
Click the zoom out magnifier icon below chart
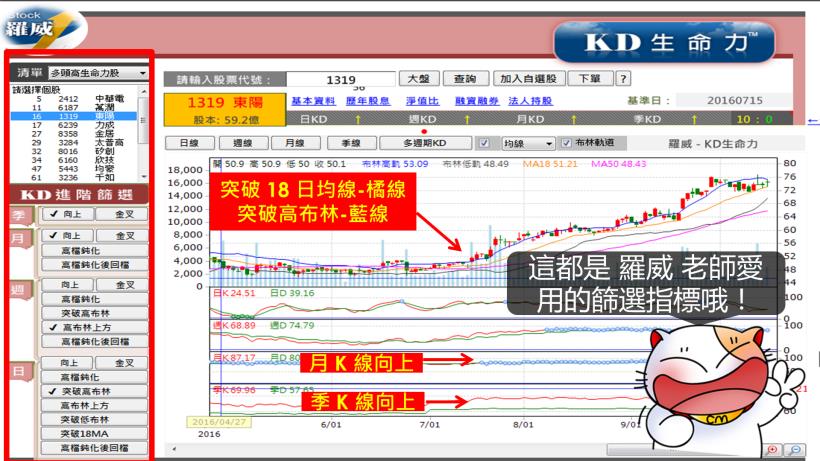[x=795, y=450]
